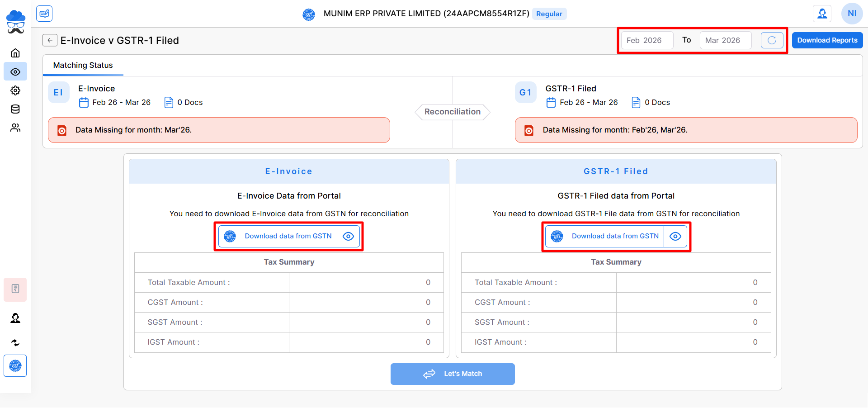Open the settings gear in the sidebar
Viewport: 868px width, 408px height.
15,90
